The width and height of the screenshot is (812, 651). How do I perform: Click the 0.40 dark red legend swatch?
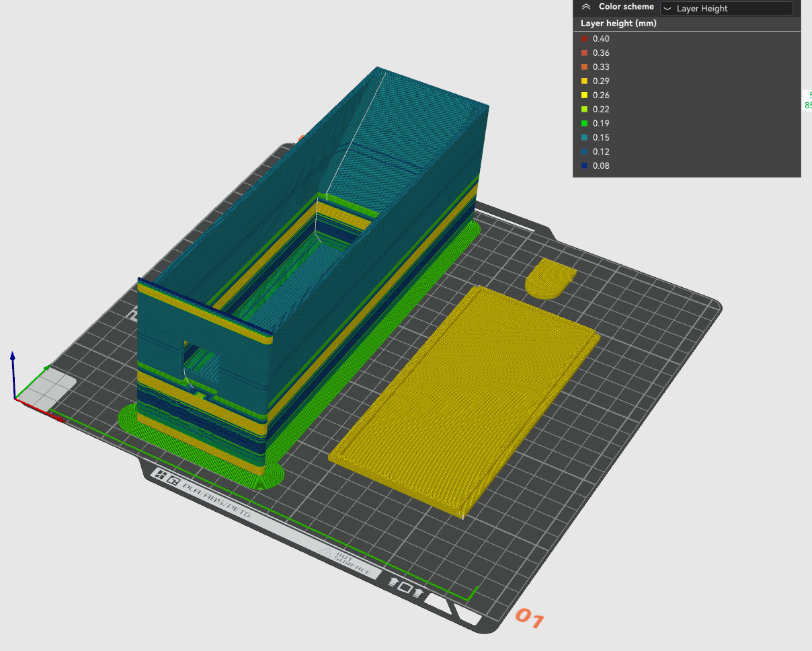[585, 38]
